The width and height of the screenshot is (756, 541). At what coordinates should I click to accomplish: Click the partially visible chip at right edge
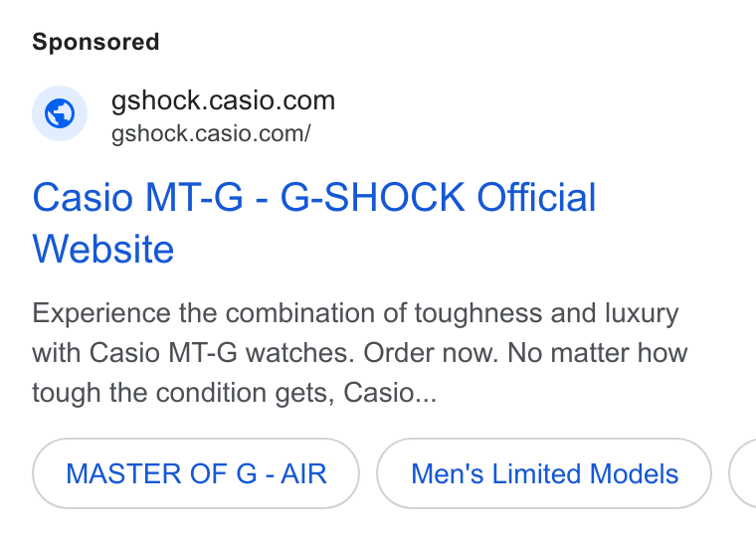tap(743, 473)
